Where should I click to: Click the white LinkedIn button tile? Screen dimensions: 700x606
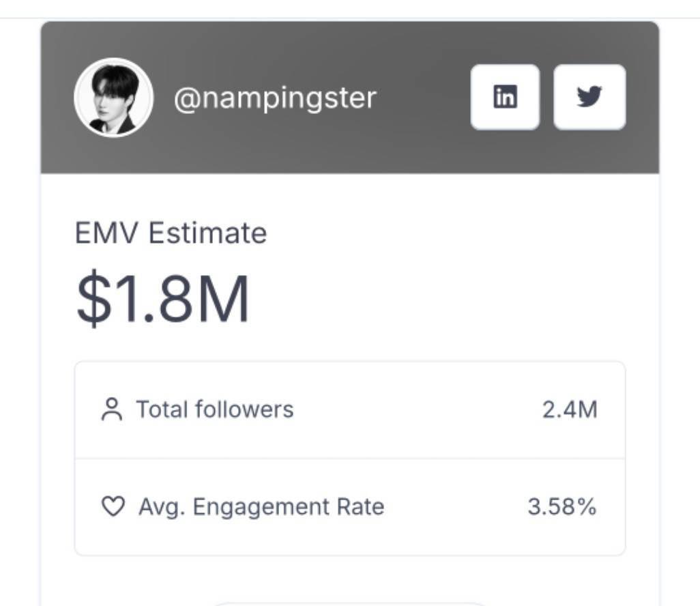pyautogui.click(x=505, y=97)
